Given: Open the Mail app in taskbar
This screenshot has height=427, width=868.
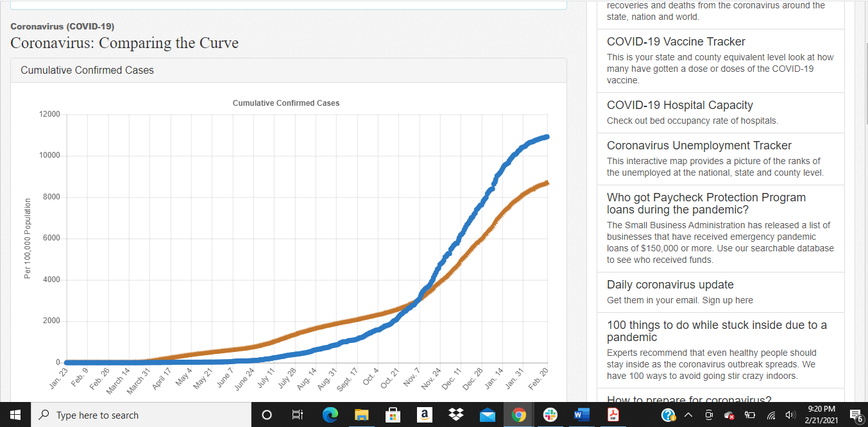Looking at the screenshot, I should pyautogui.click(x=488, y=415).
